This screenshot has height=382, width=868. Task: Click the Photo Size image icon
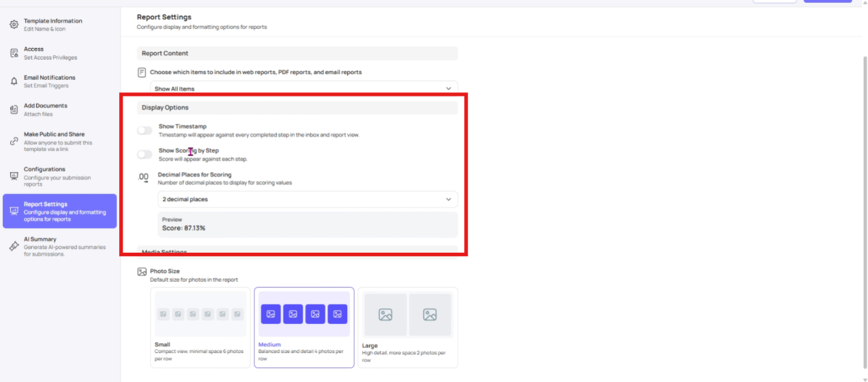tap(142, 272)
